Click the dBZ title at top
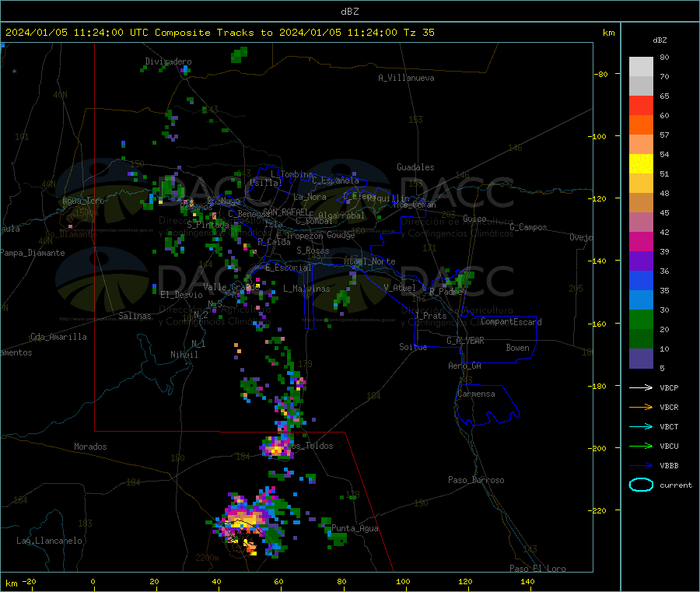 point(349,12)
